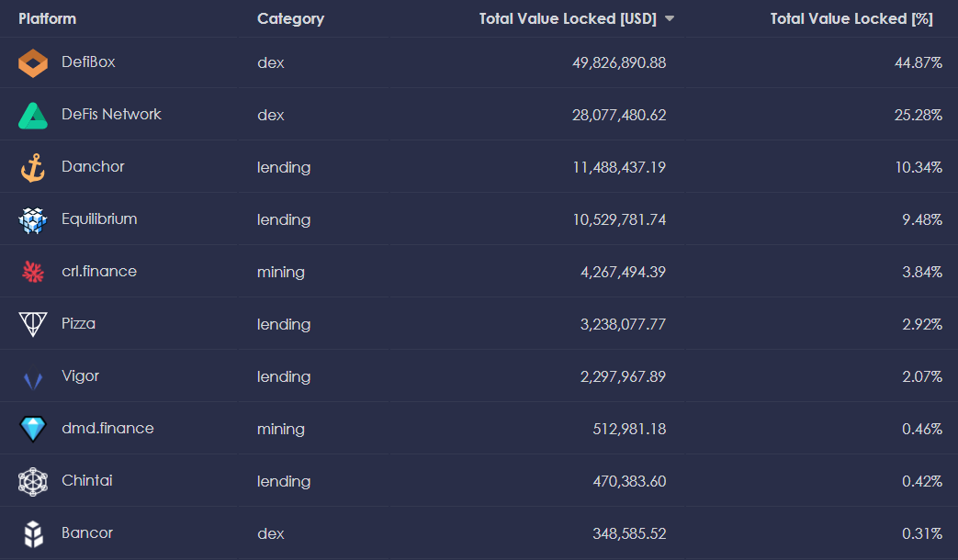Viewport: 958px width, 560px height.
Task: Click the Bancor white hexagon logo
Action: click(x=33, y=534)
